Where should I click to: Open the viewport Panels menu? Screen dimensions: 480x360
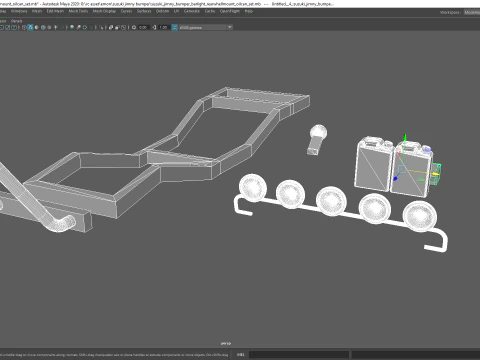16,21
